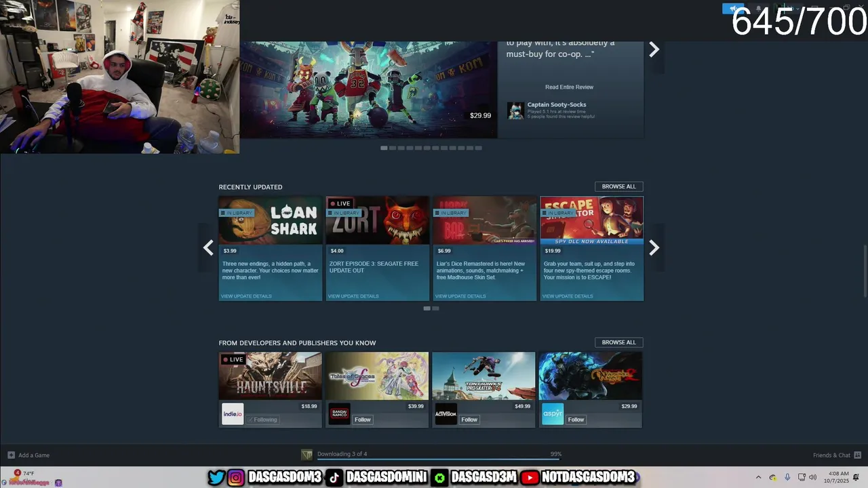Show hidden system tray icons chevron
Viewport: 868px width, 488px height.
(x=758, y=477)
